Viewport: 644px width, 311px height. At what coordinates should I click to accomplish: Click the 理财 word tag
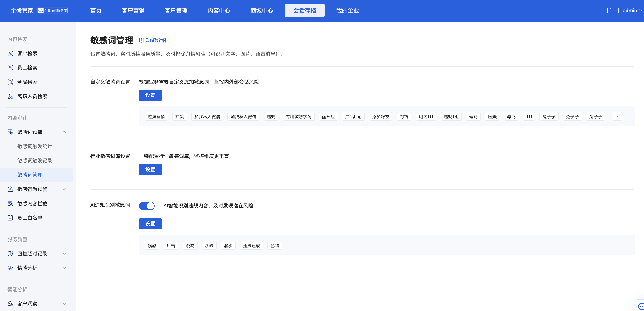pos(473,116)
